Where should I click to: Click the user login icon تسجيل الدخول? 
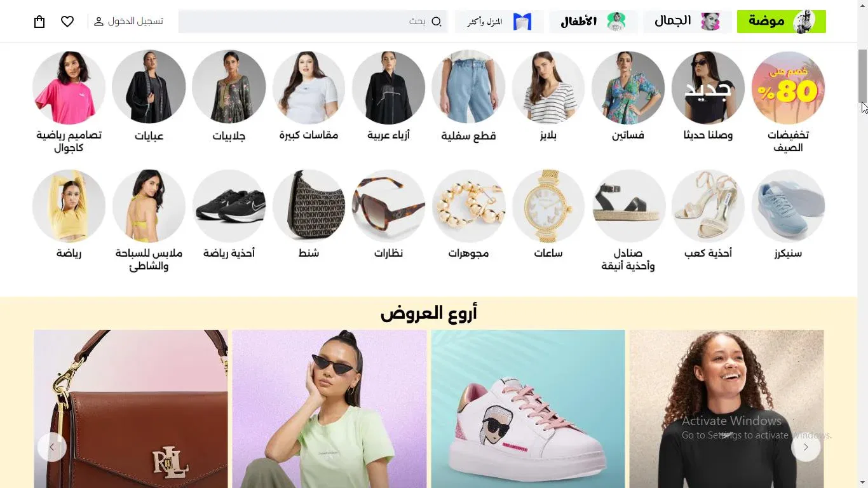coord(98,22)
